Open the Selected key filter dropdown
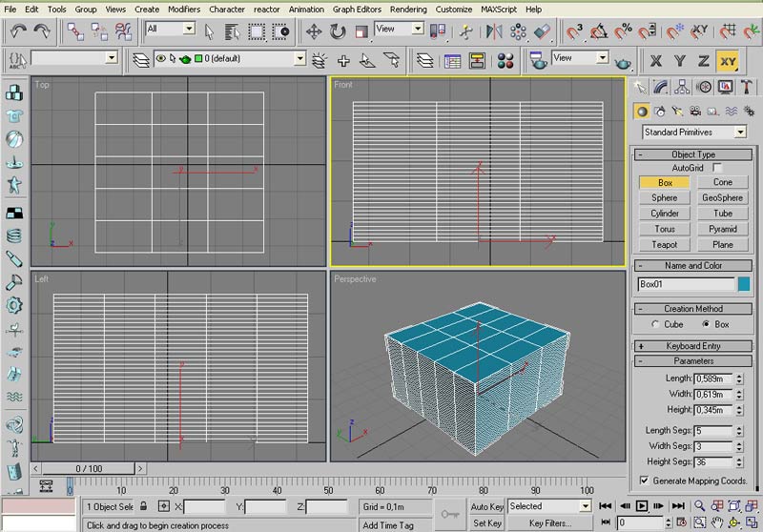 (549, 506)
